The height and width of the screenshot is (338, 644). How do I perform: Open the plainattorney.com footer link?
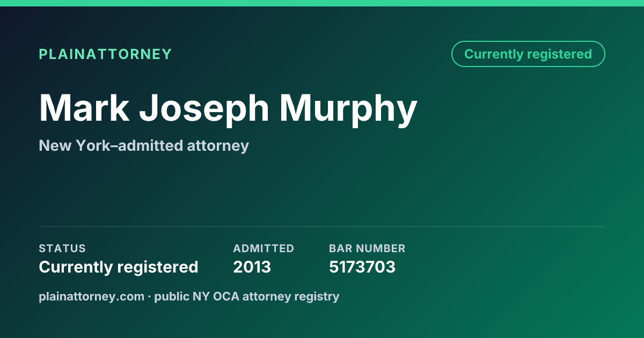click(91, 296)
